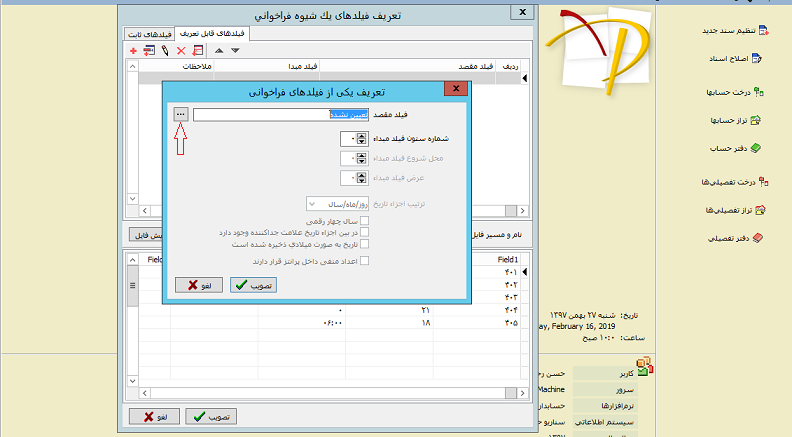Enable the سال چهار رقمی checkbox
The image size is (792, 437).
(x=366, y=221)
